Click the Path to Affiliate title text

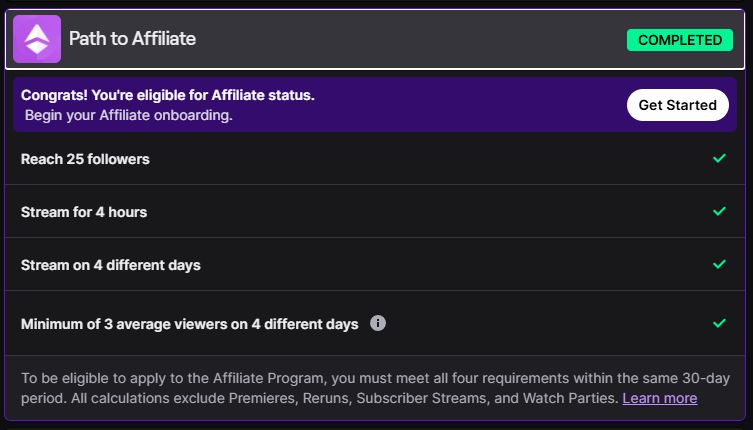point(132,38)
